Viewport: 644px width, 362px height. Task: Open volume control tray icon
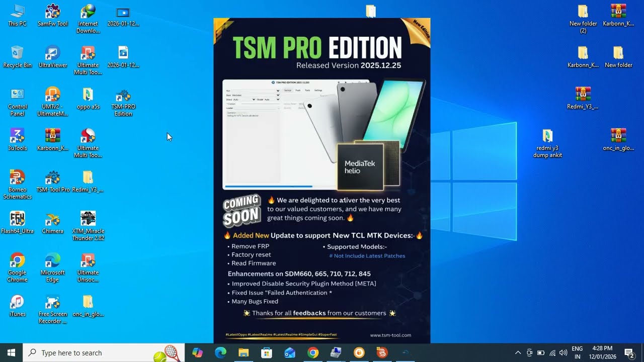point(563,352)
